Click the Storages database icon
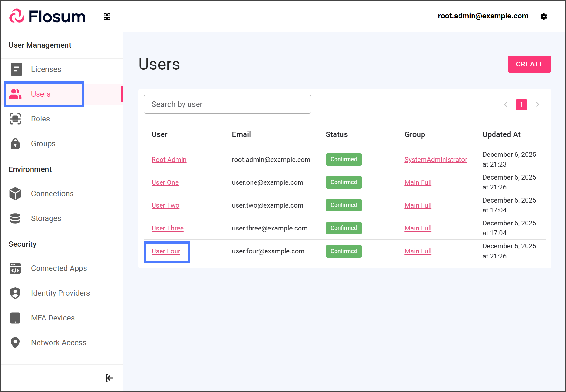 [x=15, y=218]
